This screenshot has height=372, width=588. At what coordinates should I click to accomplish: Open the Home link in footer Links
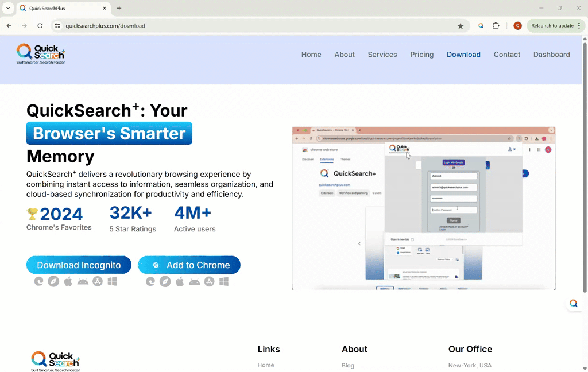coord(265,365)
